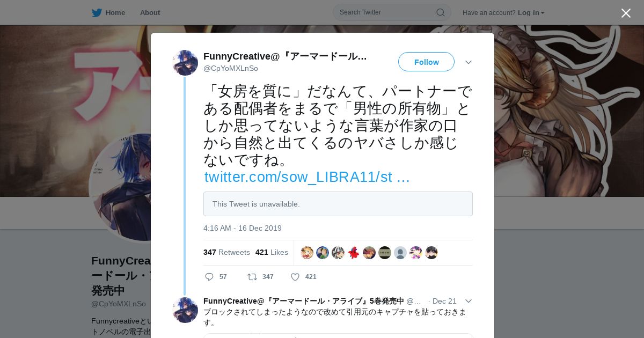644x338 pixels.
Task: Open the Log in dropdown
Action: [x=531, y=13]
